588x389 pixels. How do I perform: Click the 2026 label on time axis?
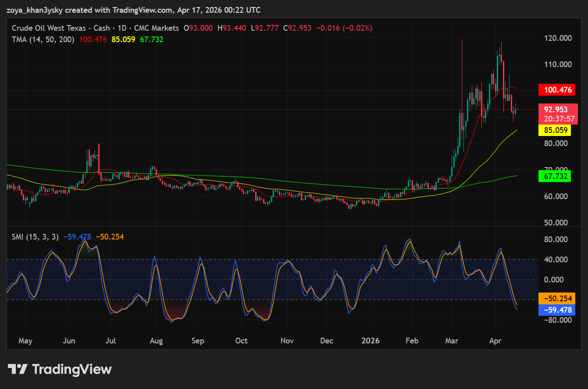tap(371, 341)
